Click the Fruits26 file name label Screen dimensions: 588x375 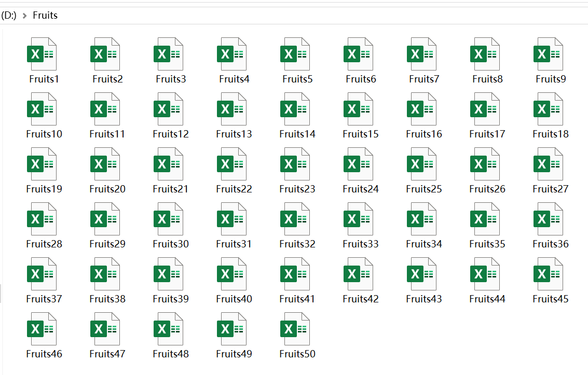tap(487, 189)
